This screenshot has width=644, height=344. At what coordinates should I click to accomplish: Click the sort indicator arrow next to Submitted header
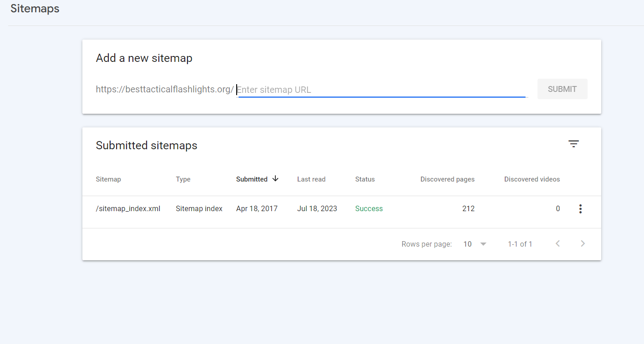(x=276, y=179)
